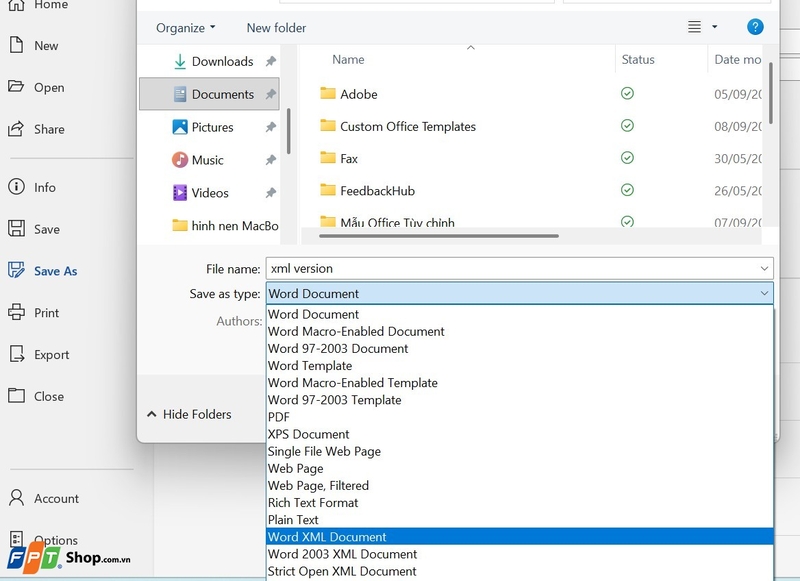Choose Word Macro-Enabled Template type
Image resolution: width=800 pixels, height=581 pixels.
click(520, 383)
